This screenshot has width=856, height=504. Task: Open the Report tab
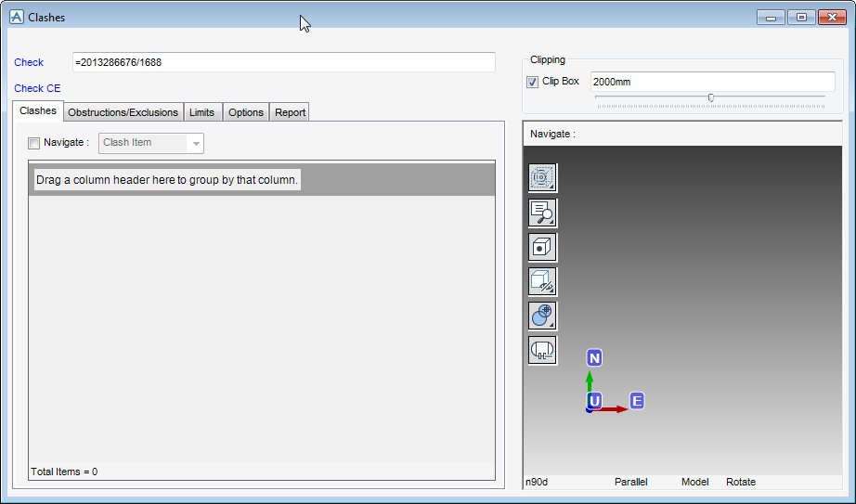290,112
